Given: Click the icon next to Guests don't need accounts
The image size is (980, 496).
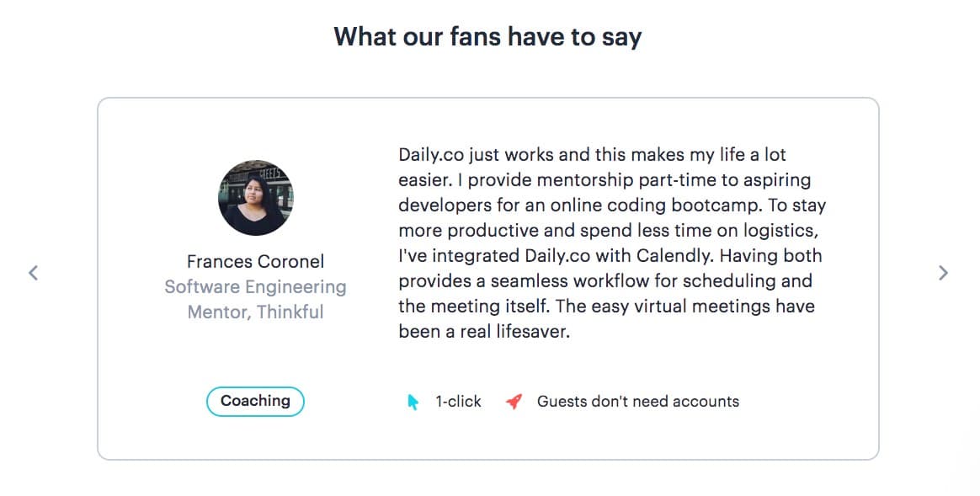Looking at the screenshot, I should (x=514, y=402).
